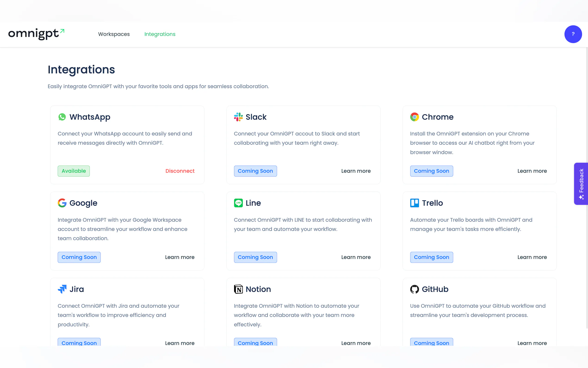588x368 pixels.
Task: Select the Integrations tab
Action: click(x=160, y=34)
